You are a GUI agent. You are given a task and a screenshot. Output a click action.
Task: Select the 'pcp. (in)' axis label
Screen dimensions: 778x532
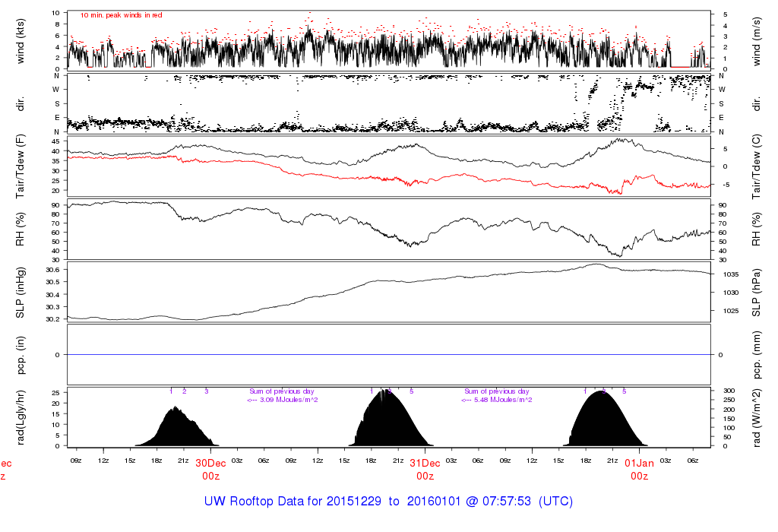[x=21, y=355]
